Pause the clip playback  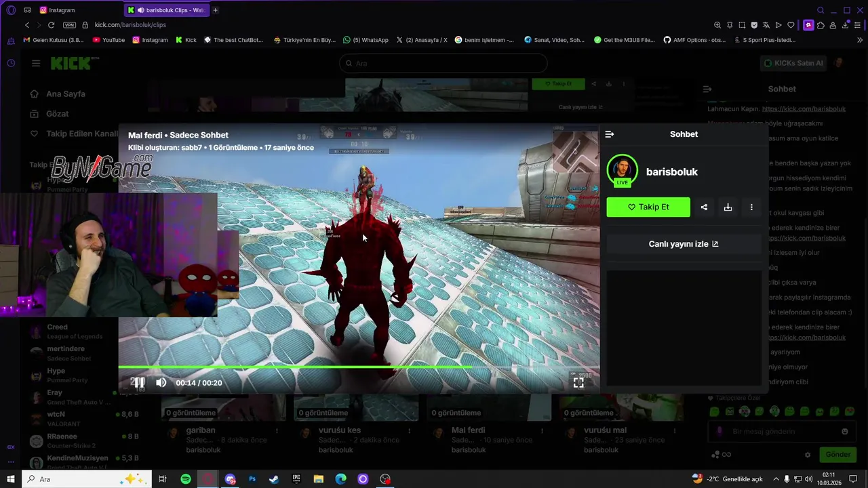coord(138,383)
